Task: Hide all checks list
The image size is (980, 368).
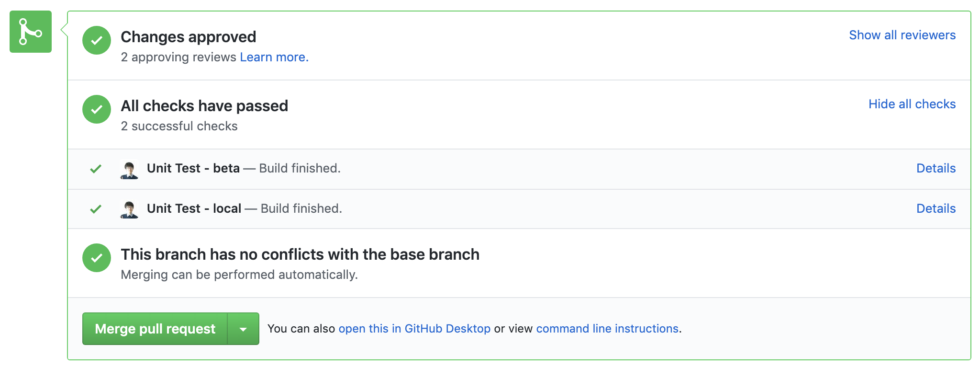Action: pyautogui.click(x=912, y=104)
